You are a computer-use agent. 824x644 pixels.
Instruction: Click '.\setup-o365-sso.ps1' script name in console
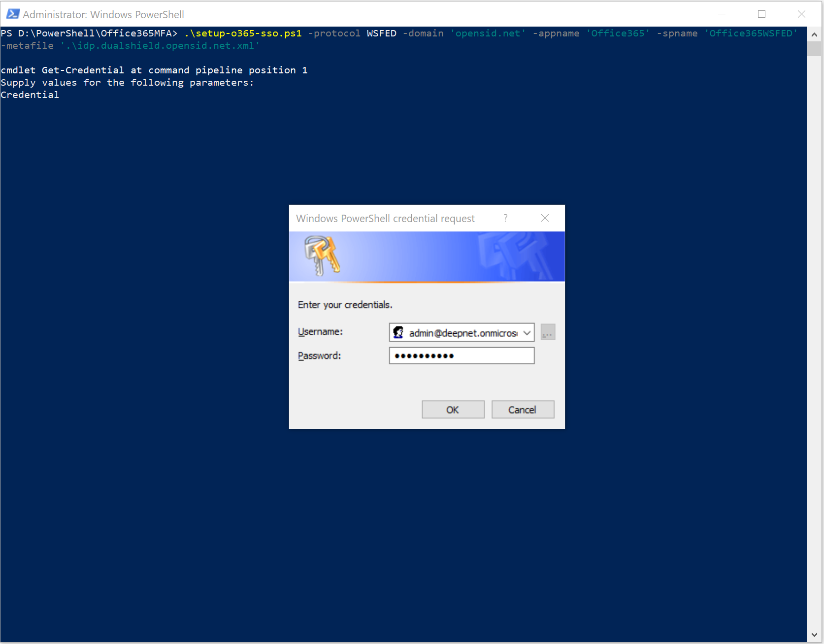243,33
